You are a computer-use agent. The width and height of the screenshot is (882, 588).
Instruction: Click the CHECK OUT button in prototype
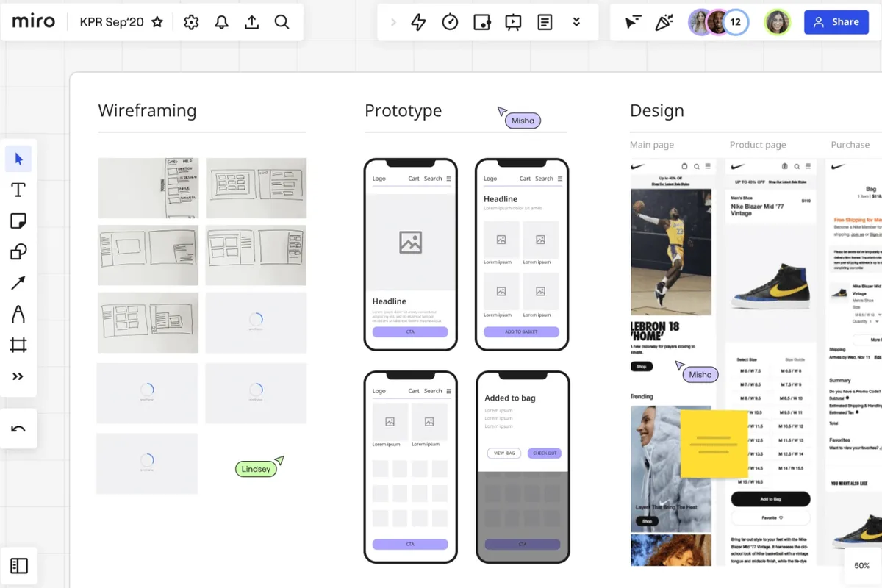click(545, 453)
